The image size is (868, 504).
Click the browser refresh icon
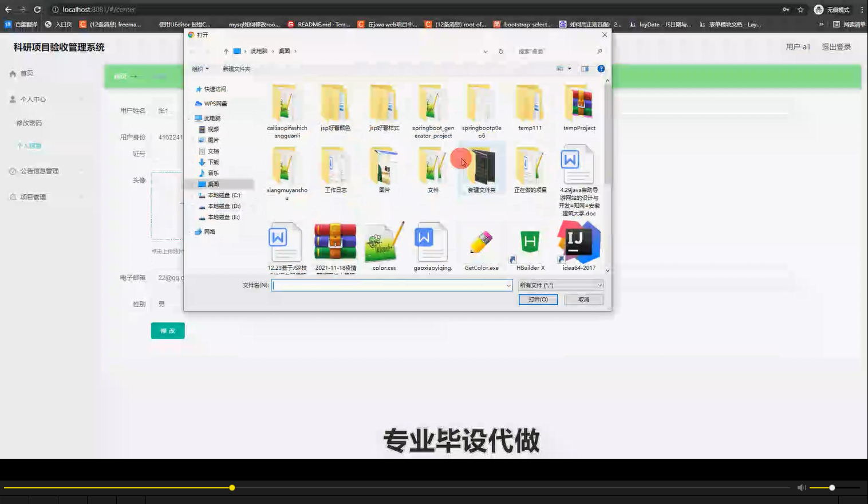pos(38,9)
